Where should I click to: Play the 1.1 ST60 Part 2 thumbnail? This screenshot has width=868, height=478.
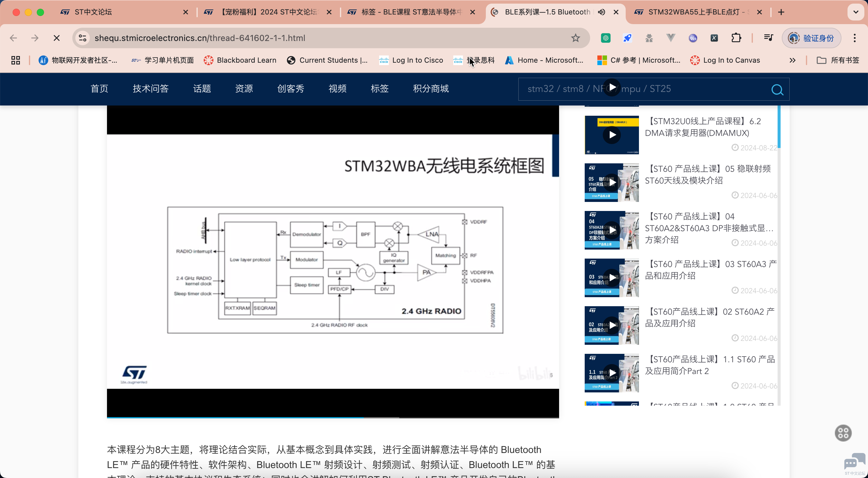pos(612,373)
